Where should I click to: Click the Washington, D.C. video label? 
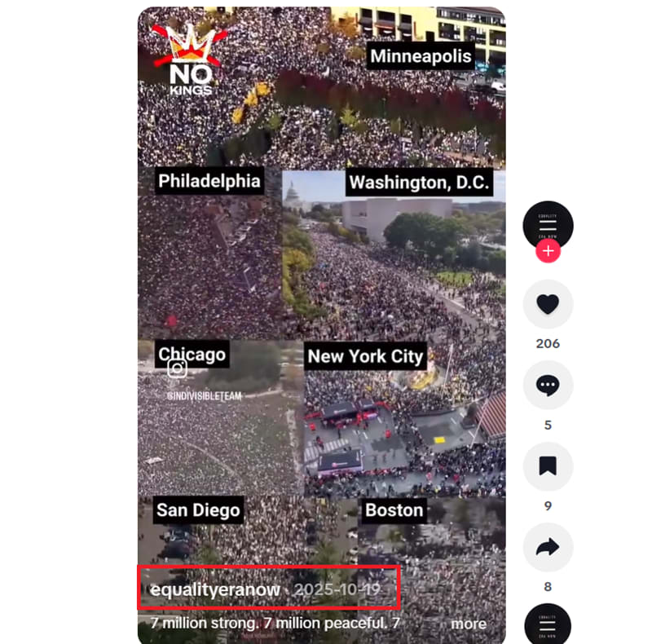coord(419,183)
